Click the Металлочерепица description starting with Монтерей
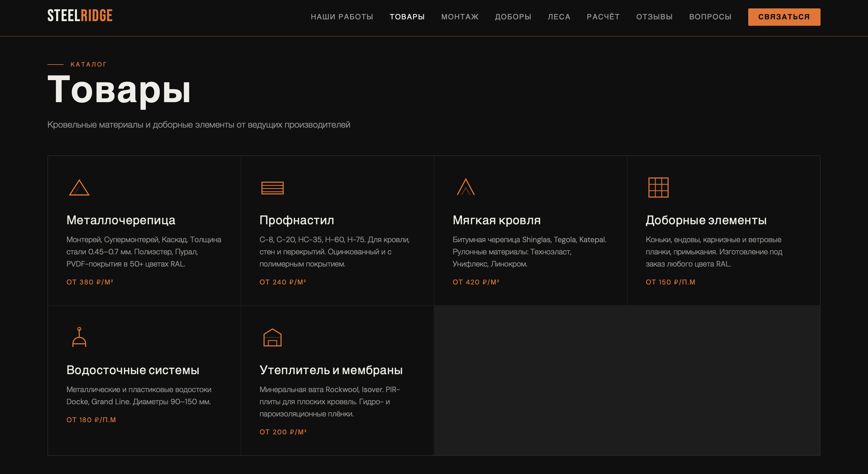868x474 pixels. point(144,252)
